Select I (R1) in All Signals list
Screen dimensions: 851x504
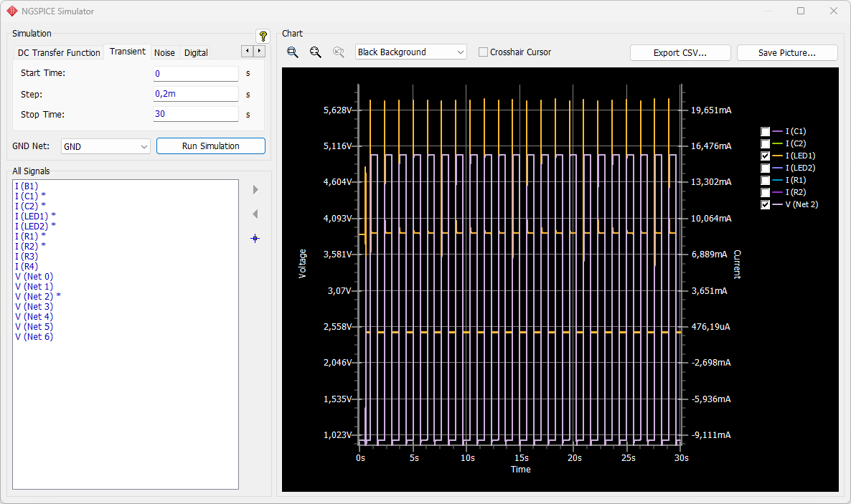(30, 236)
